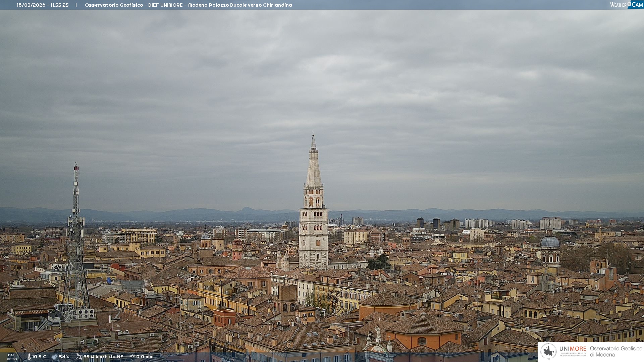Click the camera lens icon in WeatherCam logo
Screen dimensions: 644x362
tap(629, 4)
